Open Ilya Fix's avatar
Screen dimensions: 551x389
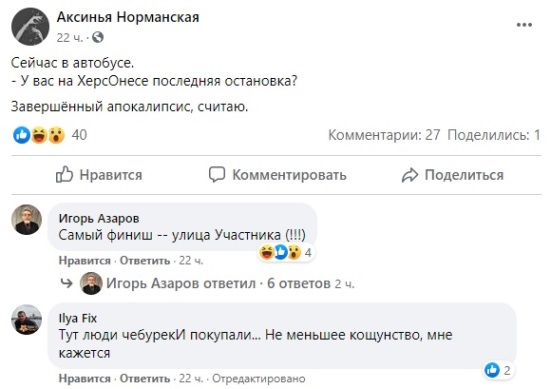coord(26,319)
